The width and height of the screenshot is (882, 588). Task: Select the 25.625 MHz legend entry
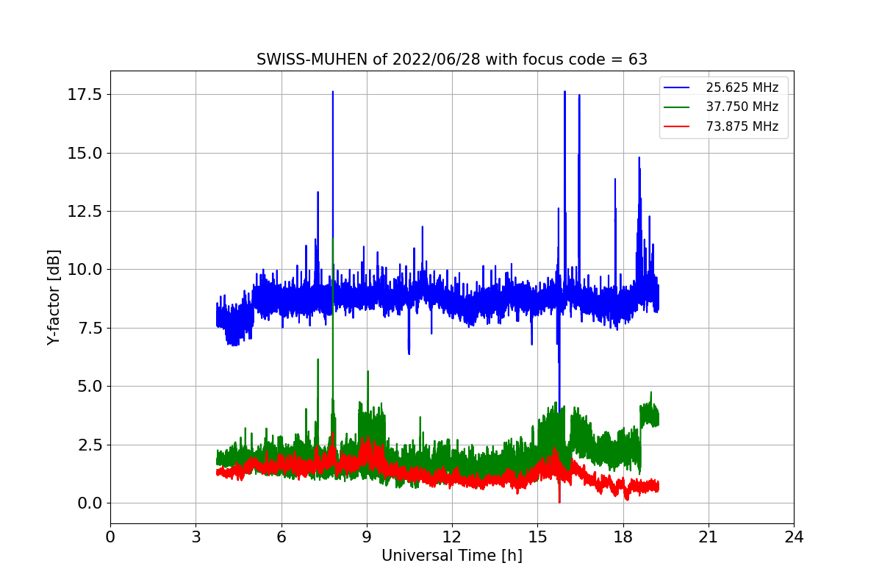point(721,87)
